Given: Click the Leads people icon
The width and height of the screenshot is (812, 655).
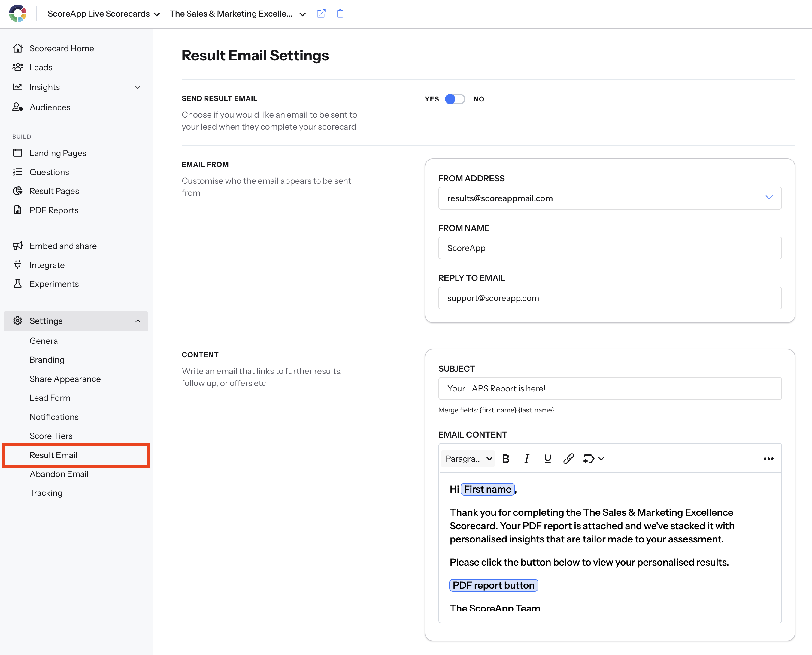Looking at the screenshot, I should point(17,67).
